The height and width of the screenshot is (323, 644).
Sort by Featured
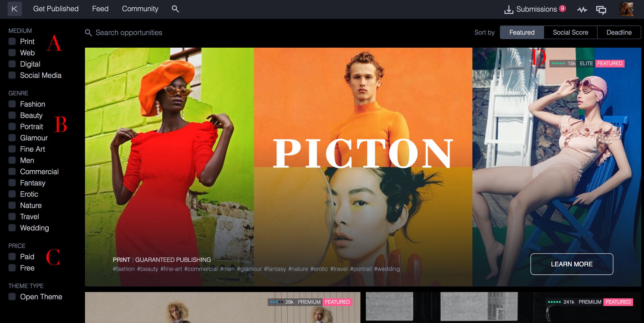pyautogui.click(x=522, y=32)
